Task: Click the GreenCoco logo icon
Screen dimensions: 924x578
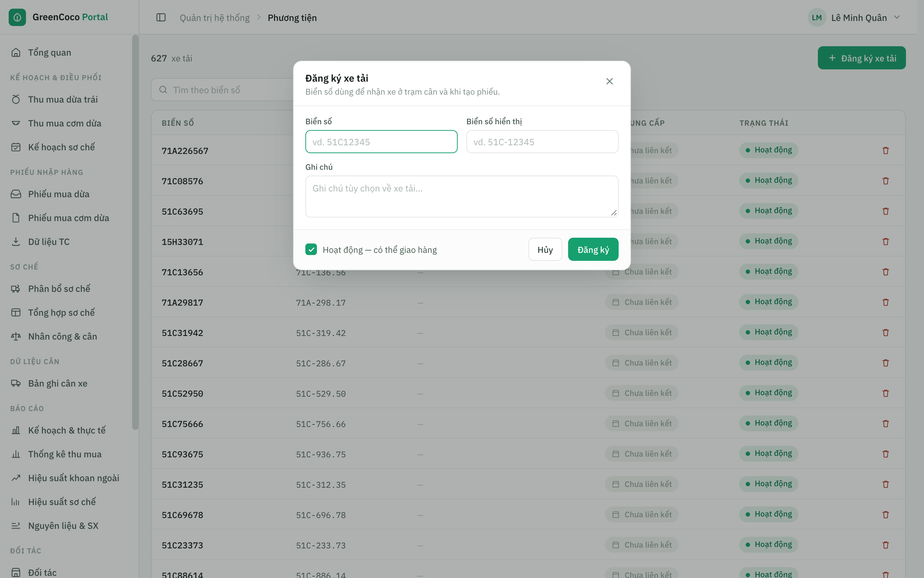Action: (x=17, y=17)
